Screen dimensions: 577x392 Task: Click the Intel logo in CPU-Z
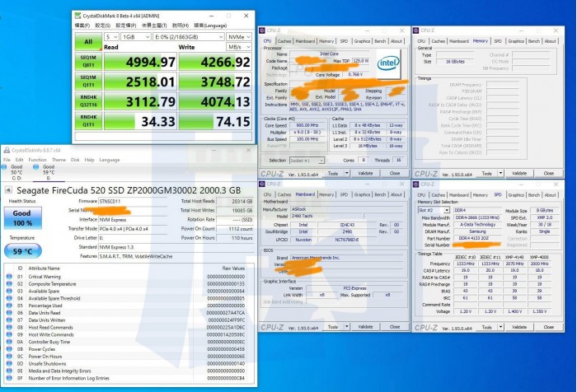click(x=387, y=63)
